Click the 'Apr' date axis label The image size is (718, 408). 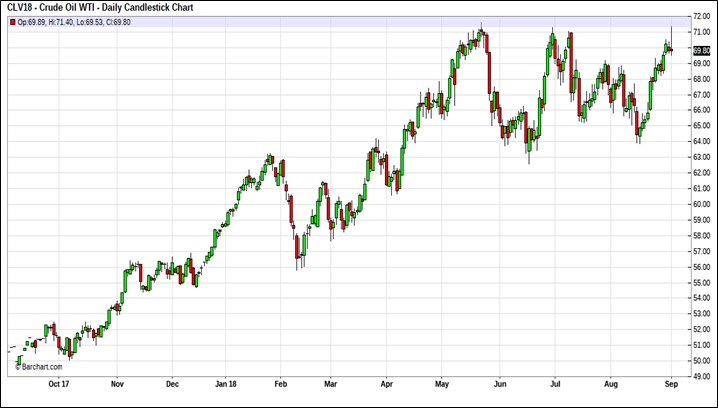[387, 384]
